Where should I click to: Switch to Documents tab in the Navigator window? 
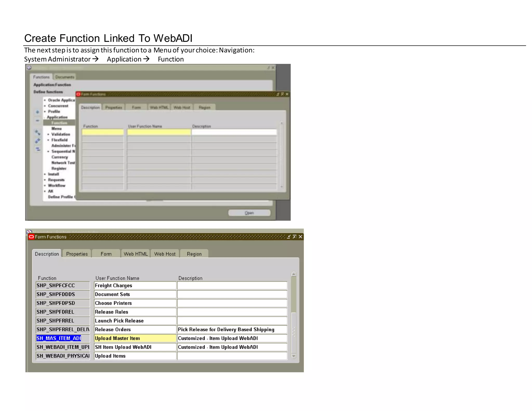[x=65, y=77]
